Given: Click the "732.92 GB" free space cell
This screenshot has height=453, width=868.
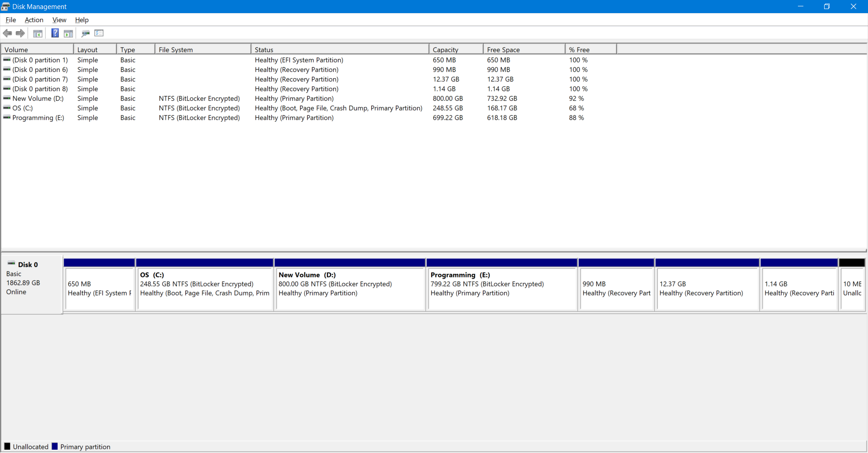Looking at the screenshot, I should point(502,98).
